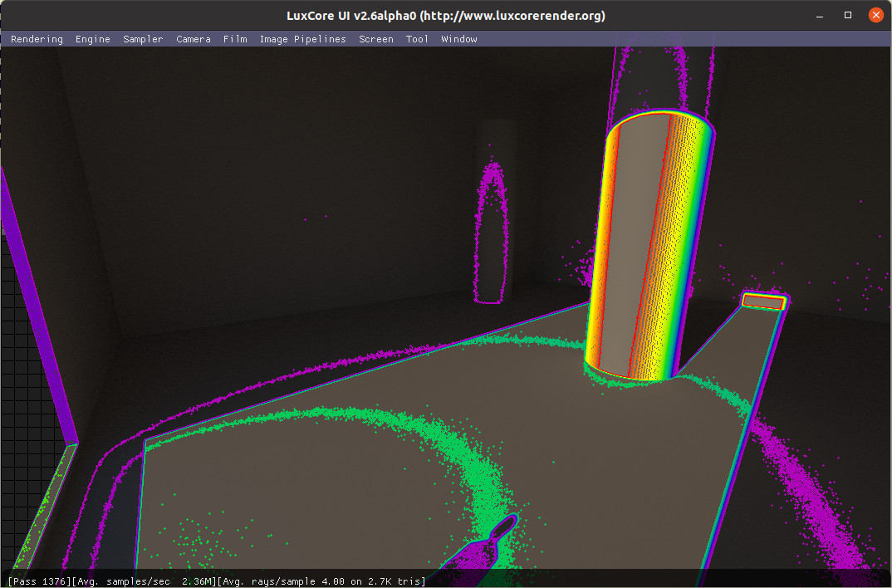Close the LuxCore UI window
Screen dimensions: 892x588
pyautogui.click(x=875, y=15)
